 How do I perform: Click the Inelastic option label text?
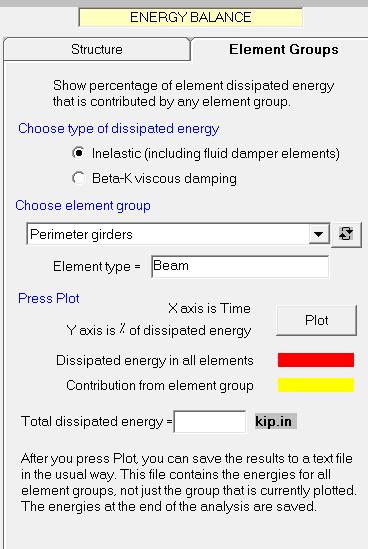click(216, 154)
